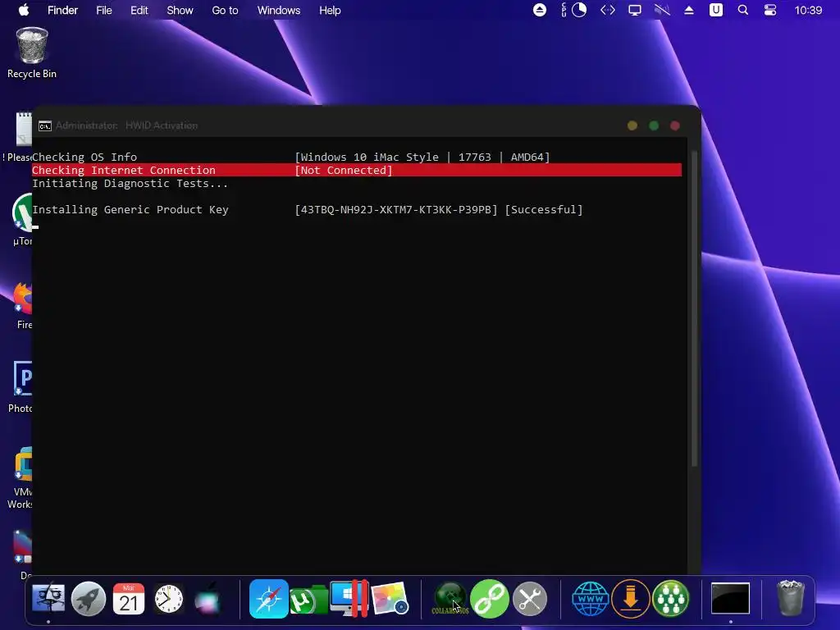Click the yellow minimize button of console
This screenshot has height=630, width=840.
[632, 126]
